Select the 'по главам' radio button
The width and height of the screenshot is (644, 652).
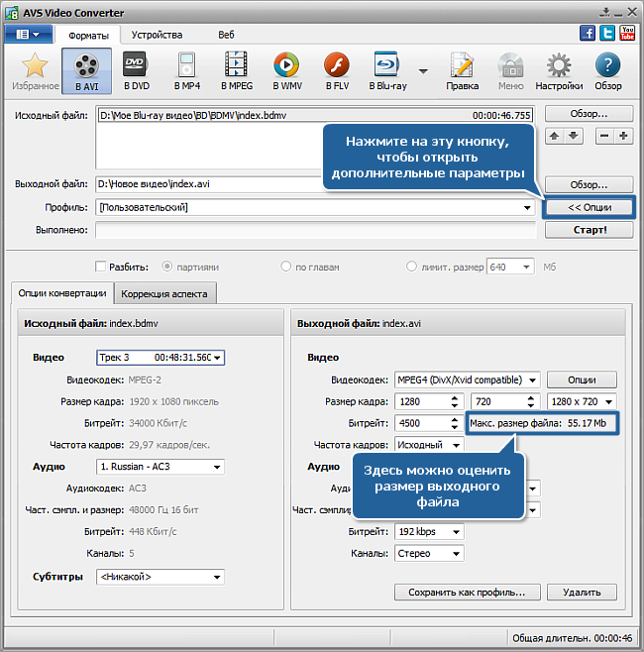285,267
